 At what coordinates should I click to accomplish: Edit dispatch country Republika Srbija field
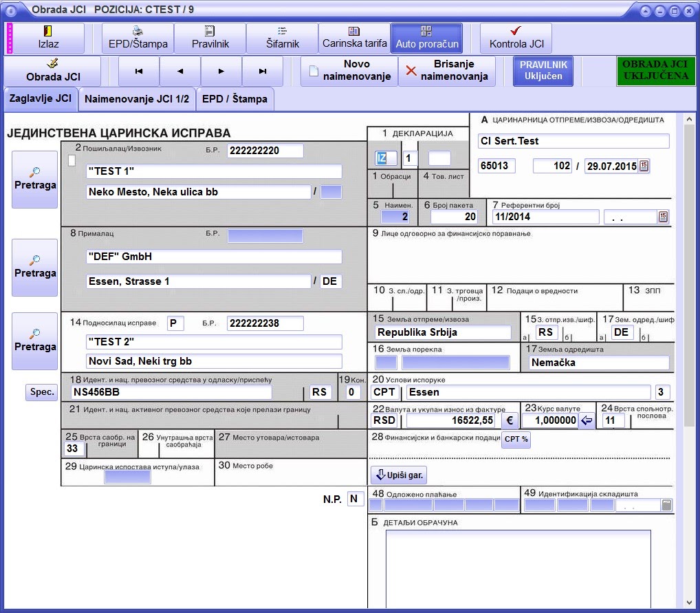pos(442,332)
